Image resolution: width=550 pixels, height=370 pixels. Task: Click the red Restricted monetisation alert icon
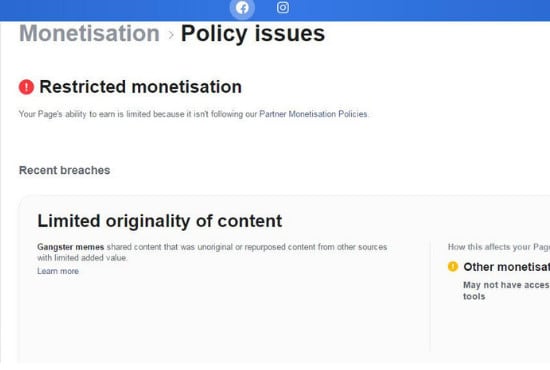[26, 87]
